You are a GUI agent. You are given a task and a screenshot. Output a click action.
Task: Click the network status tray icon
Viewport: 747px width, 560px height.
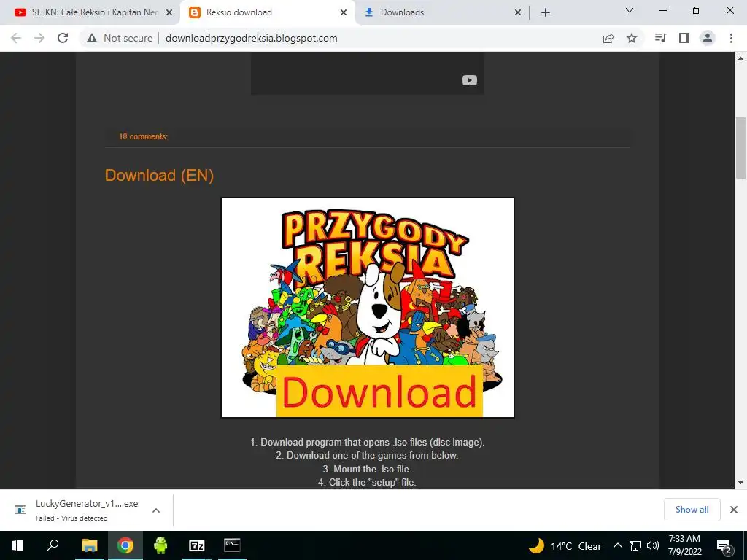coord(635,545)
